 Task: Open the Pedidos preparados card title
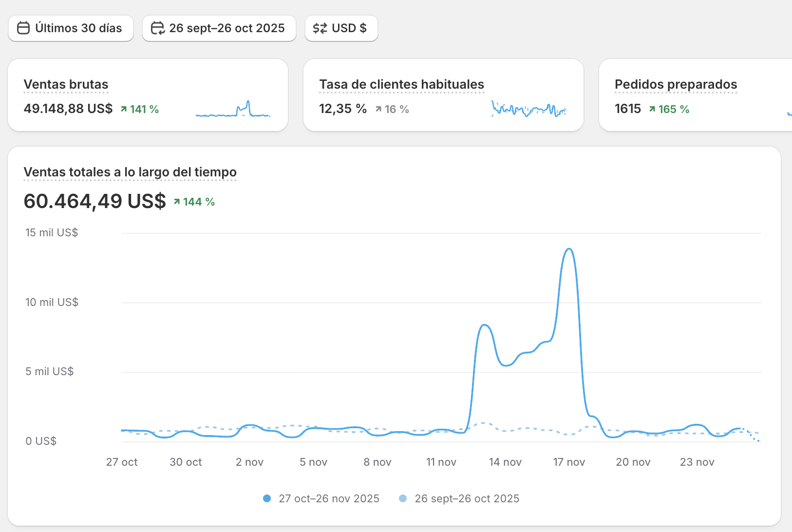click(x=676, y=84)
